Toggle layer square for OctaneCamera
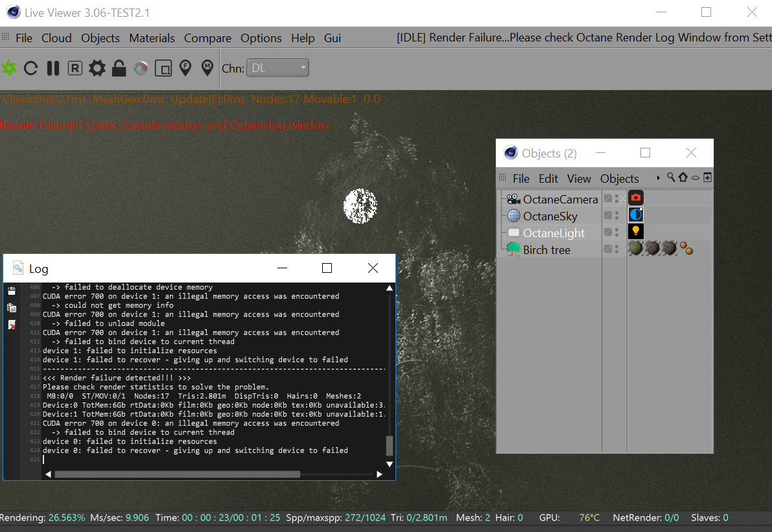This screenshot has height=532, width=772. (608, 198)
